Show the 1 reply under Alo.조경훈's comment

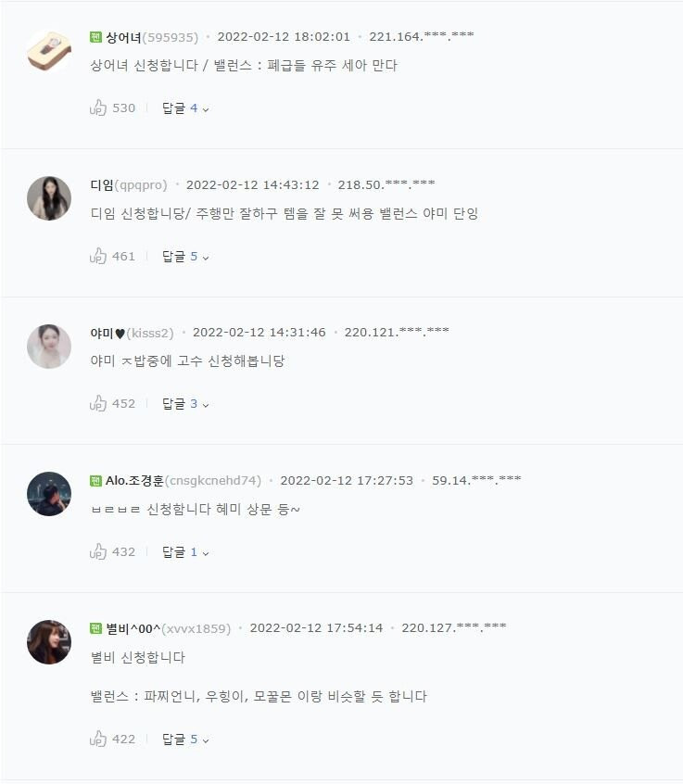point(185,552)
